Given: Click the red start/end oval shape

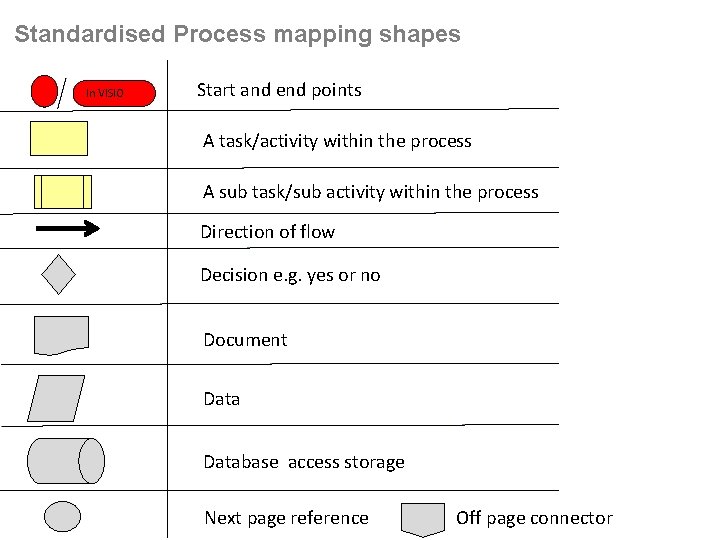Looking at the screenshot, I should pos(45,91).
